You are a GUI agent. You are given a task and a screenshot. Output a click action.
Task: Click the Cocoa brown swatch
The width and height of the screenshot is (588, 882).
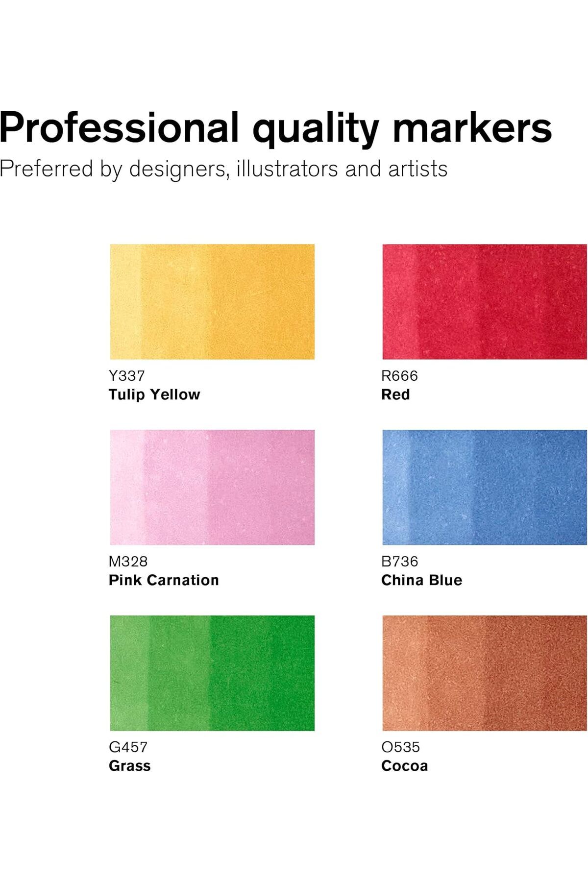(x=485, y=673)
